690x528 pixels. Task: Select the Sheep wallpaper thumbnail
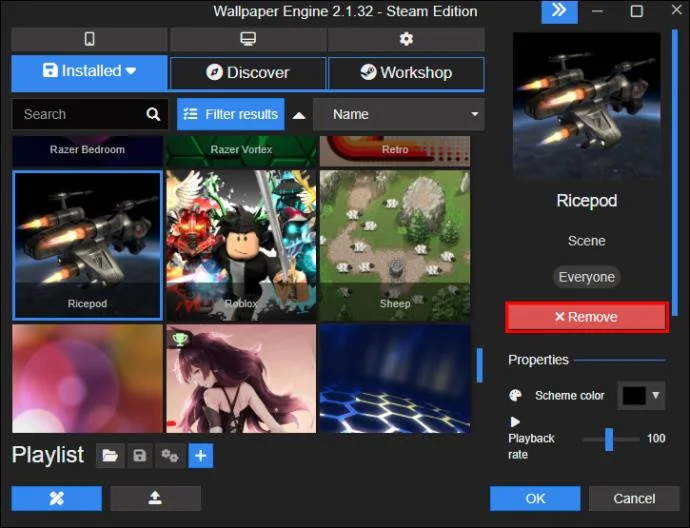(x=395, y=245)
